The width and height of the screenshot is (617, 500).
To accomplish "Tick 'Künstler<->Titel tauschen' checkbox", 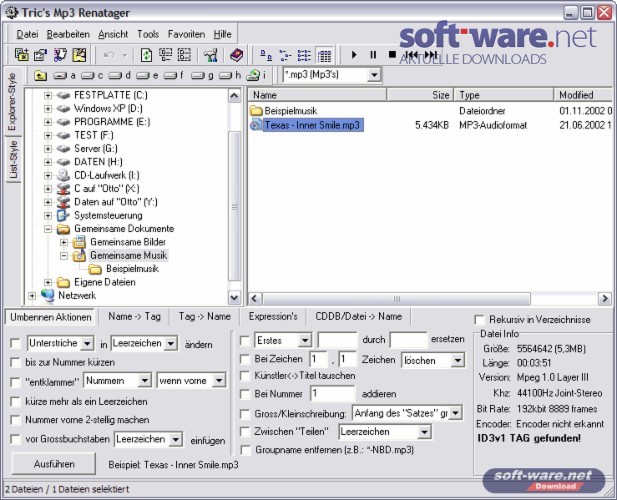I will point(245,376).
